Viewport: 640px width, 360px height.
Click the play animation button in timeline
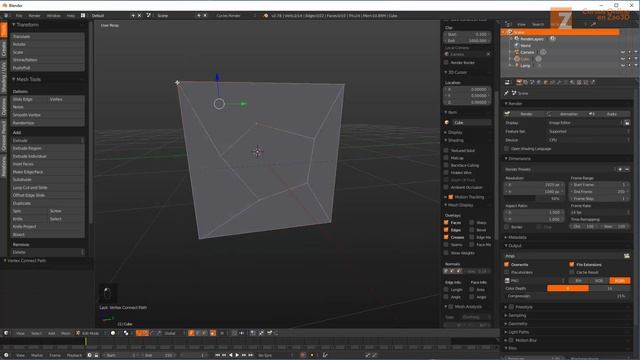point(237,355)
